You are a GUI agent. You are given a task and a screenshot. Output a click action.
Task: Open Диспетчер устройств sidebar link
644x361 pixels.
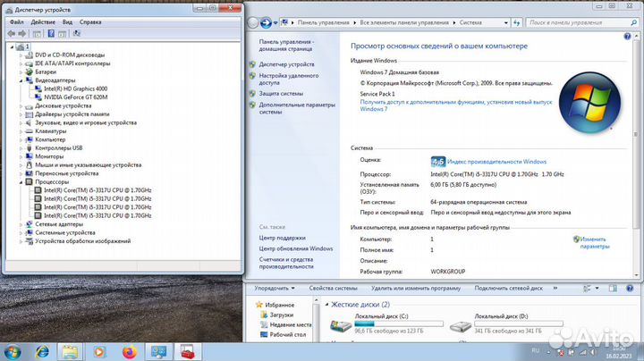[x=287, y=64]
